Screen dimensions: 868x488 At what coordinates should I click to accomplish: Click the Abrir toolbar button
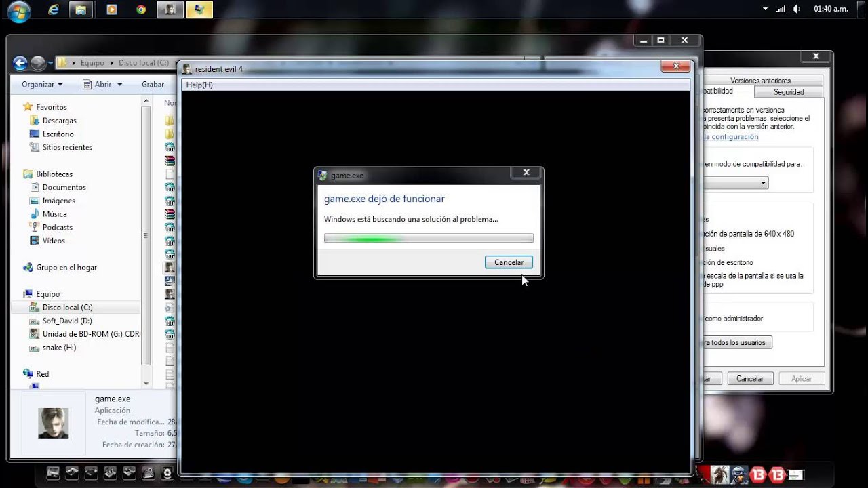pyautogui.click(x=98, y=85)
